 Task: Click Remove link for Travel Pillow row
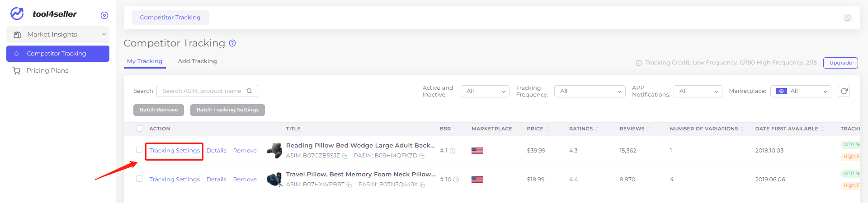(x=245, y=180)
